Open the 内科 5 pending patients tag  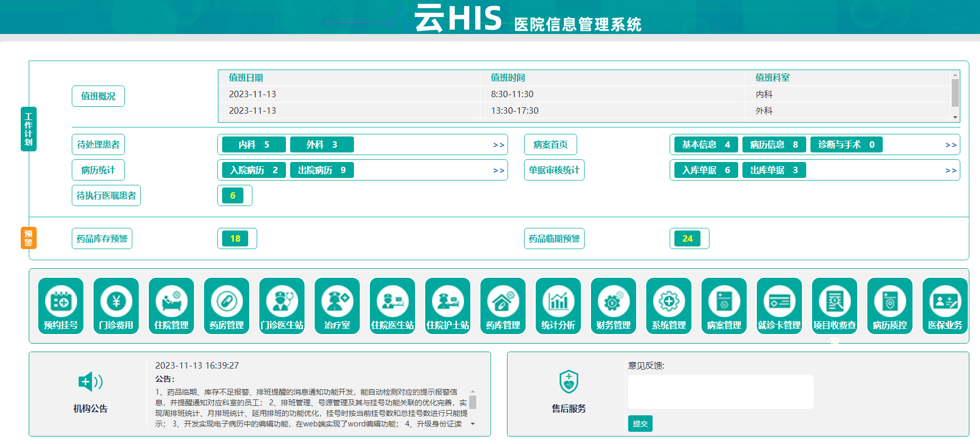pyautogui.click(x=254, y=144)
